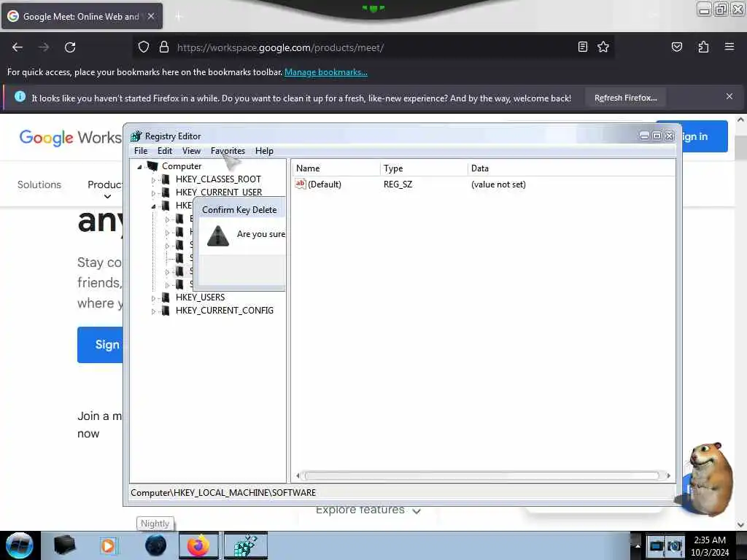Expand HKEY_CURRENT_CONFIG node
The height and width of the screenshot is (560, 747).
click(153, 311)
